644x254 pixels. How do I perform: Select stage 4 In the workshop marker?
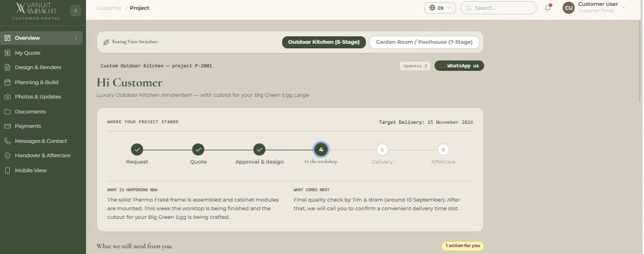pos(321,150)
